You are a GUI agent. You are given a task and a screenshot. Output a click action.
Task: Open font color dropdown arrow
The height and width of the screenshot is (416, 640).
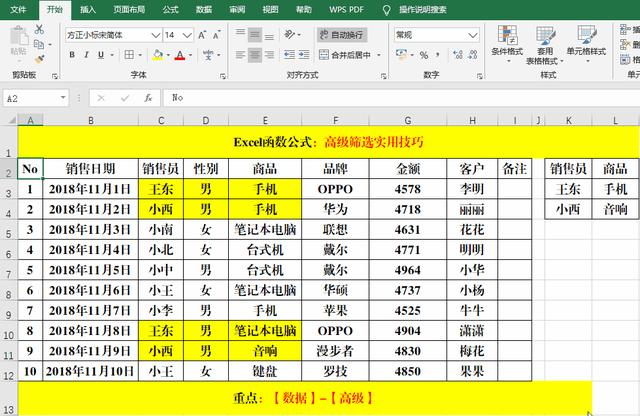click(x=190, y=55)
